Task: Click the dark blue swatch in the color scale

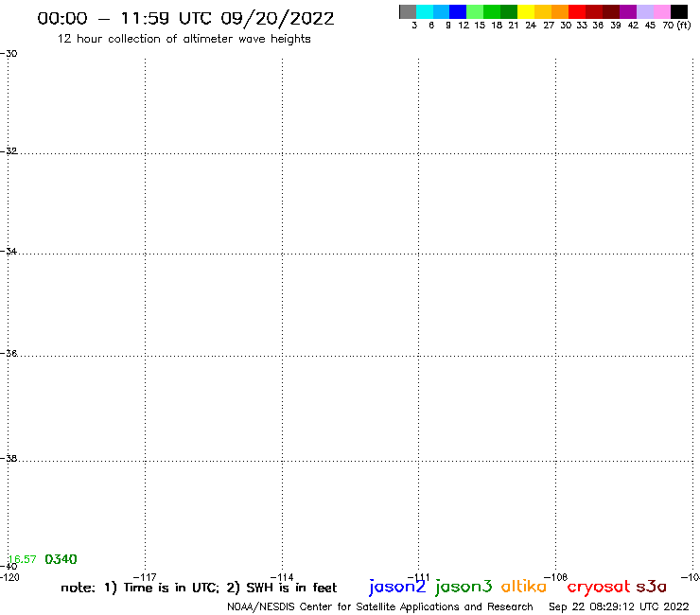Action: 458,11
